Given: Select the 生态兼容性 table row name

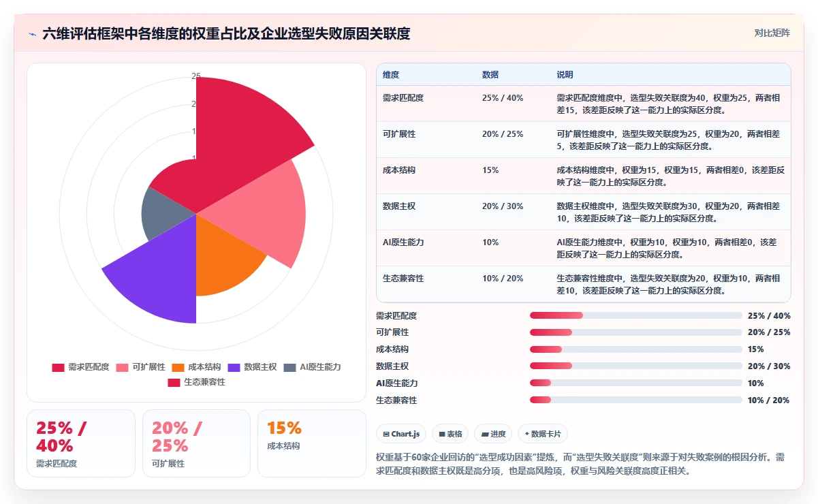Looking at the screenshot, I should [x=403, y=279].
